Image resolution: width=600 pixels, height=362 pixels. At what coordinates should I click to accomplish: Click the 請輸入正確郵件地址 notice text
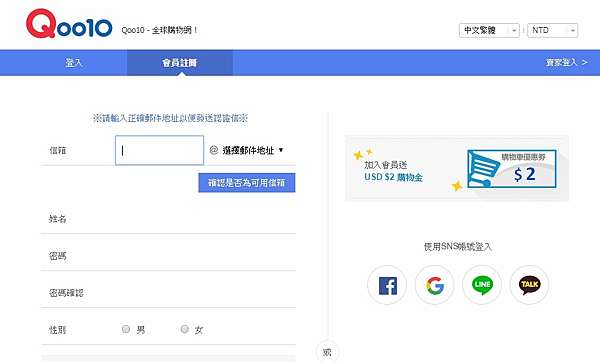tap(170, 118)
